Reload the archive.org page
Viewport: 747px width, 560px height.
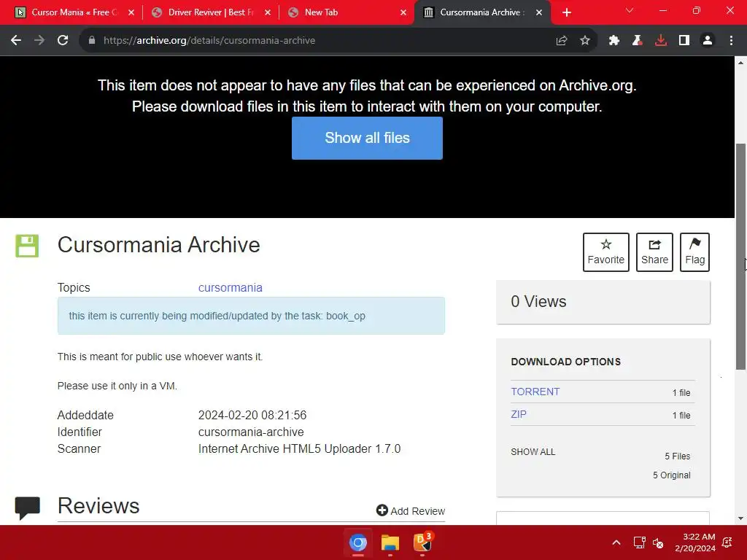coord(63,41)
